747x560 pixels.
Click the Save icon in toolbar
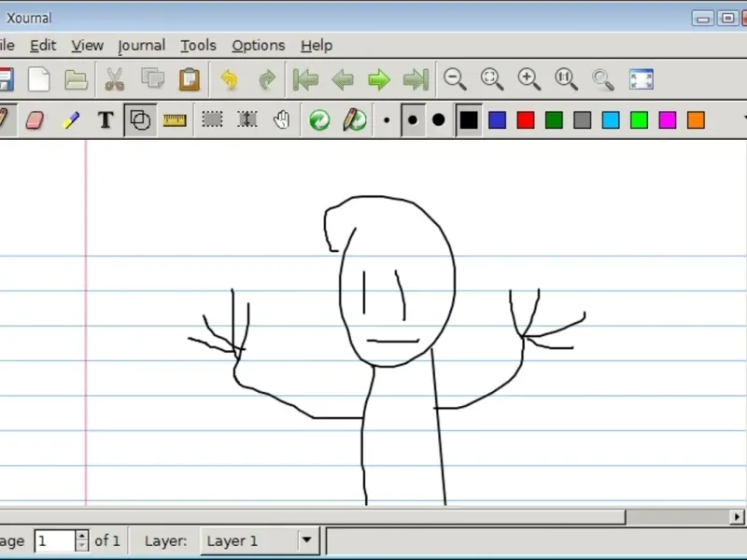pyautogui.click(x=6, y=79)
